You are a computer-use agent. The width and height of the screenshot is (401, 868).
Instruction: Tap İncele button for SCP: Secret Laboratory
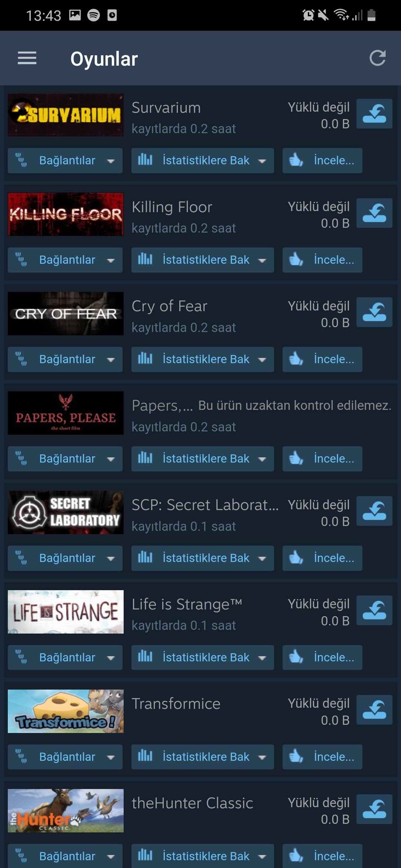pyautogui.click(x=322, y=558)
